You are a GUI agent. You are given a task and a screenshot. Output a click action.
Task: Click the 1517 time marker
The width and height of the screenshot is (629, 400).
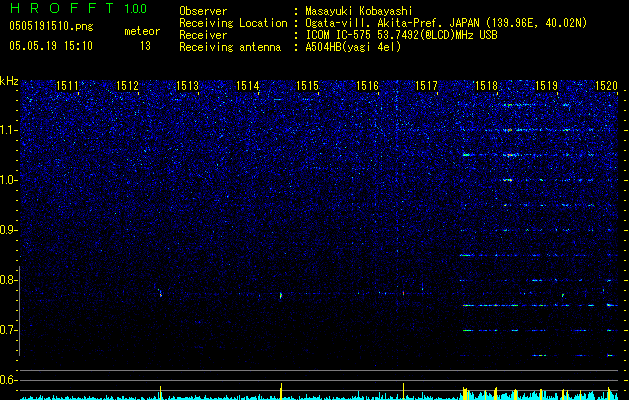click(426, 85)
